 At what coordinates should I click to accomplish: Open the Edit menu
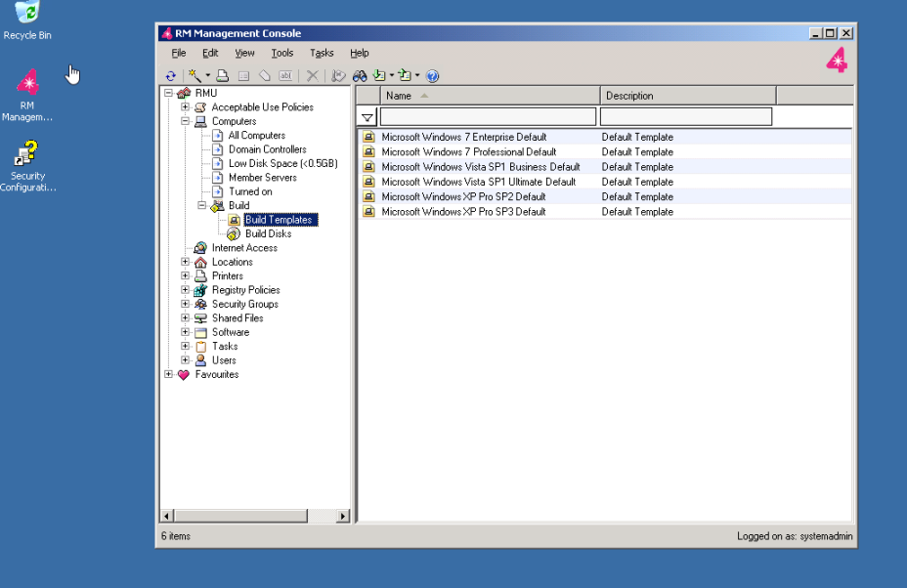point(210,53)
